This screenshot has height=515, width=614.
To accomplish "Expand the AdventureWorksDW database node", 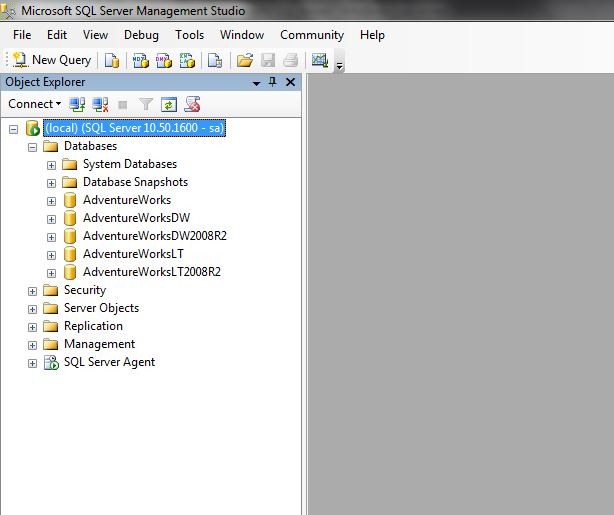I will pyautogui.click(x=51, y=219).
